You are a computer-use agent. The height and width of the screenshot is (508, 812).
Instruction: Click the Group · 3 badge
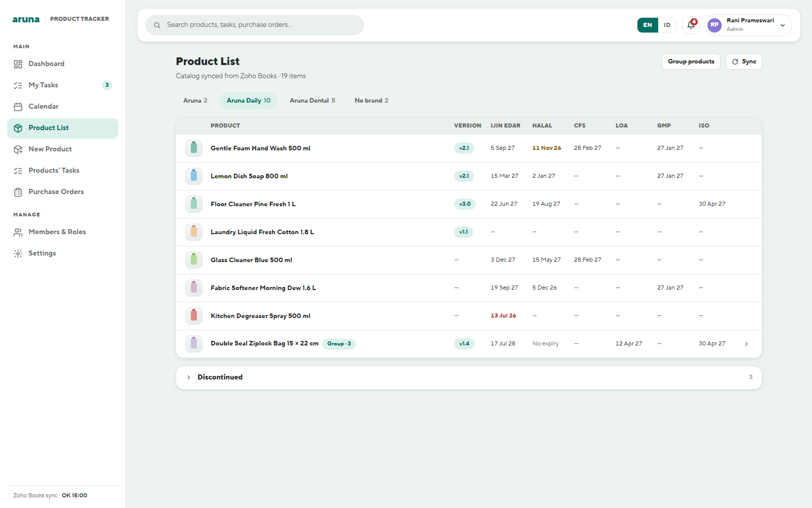coord(339,344)
